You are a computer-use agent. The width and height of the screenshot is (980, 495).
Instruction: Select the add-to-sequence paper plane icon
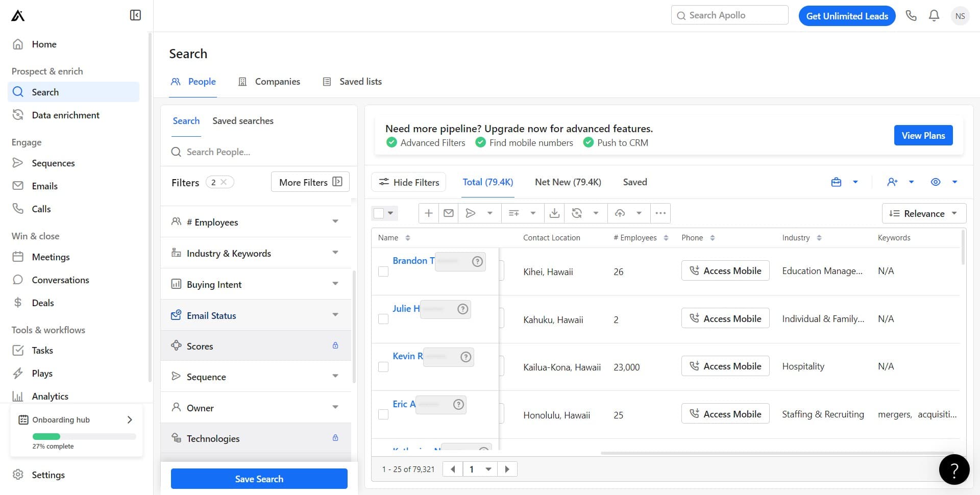click(471, 213)
